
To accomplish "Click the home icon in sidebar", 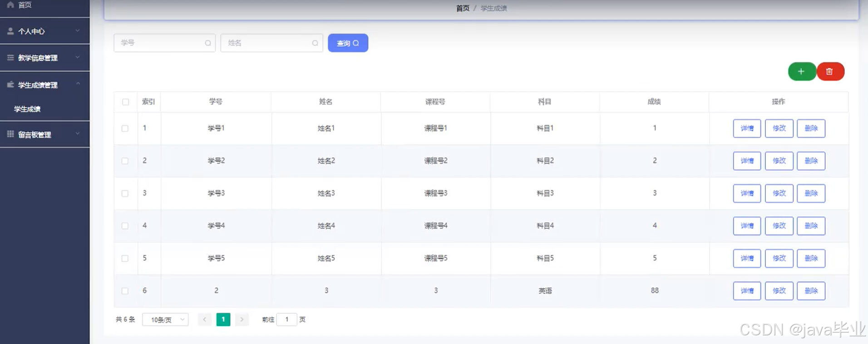I will (10, 5).
